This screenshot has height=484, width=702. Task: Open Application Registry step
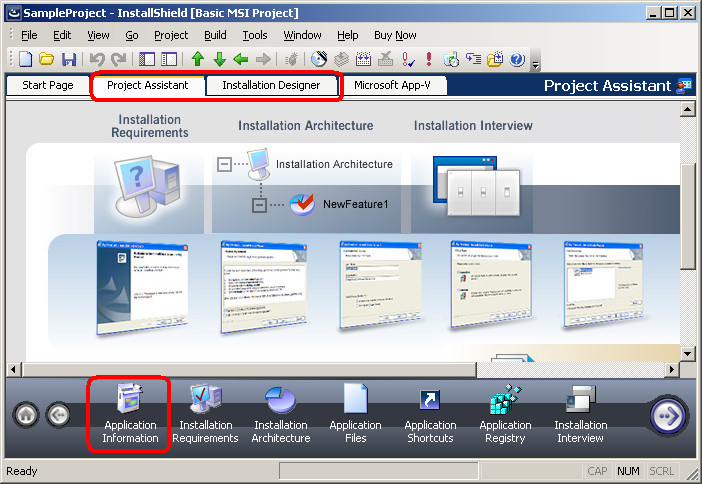[505, 414]
